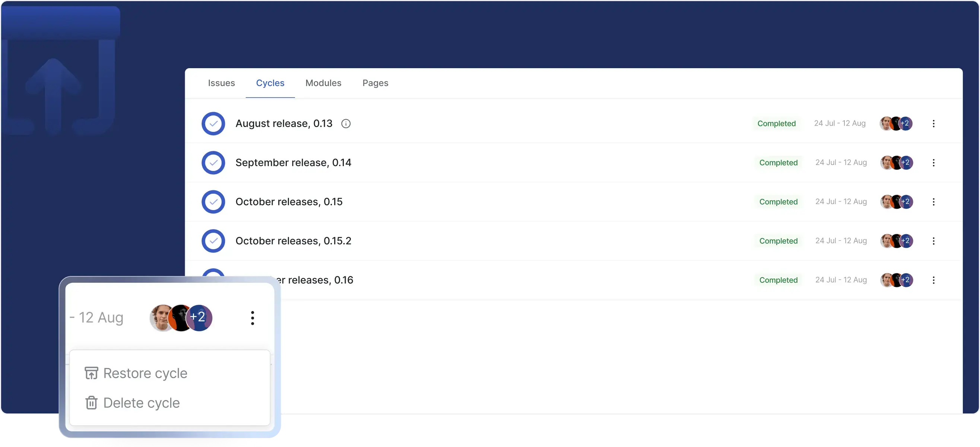The height and width of the screenshot is (447, 980).
Task: Open the options menu for September release
Action: (933, 163)
